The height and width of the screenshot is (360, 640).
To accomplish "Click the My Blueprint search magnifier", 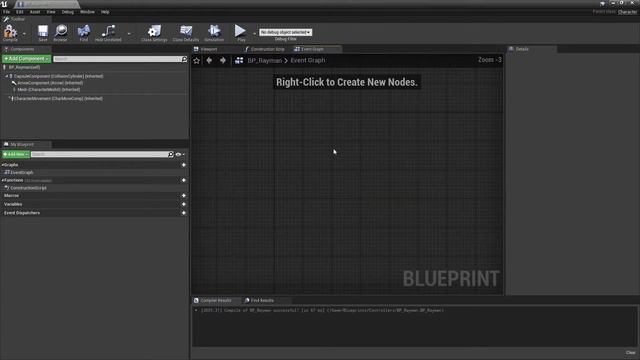I will pyautogui.click(x=171, y=154).
